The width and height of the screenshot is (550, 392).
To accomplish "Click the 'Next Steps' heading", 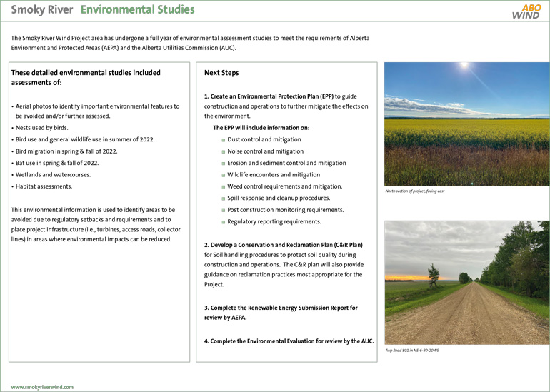I will pos(221,73).
